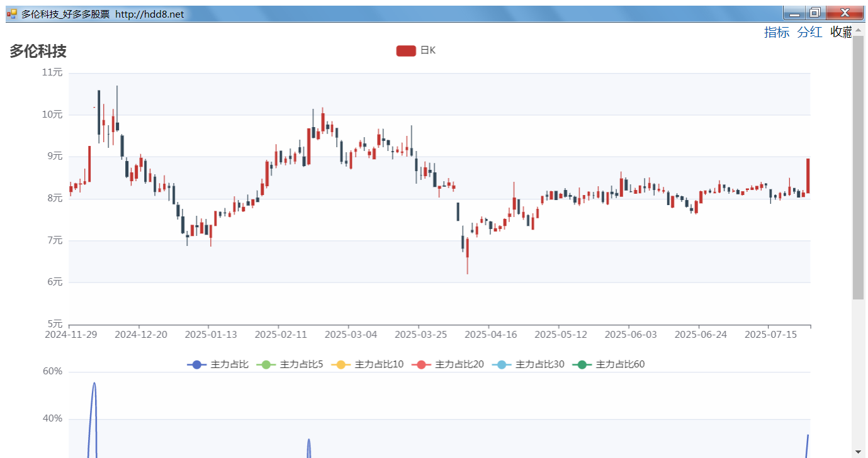Click the 2025-04-16 date axis label

click(491, 335)
